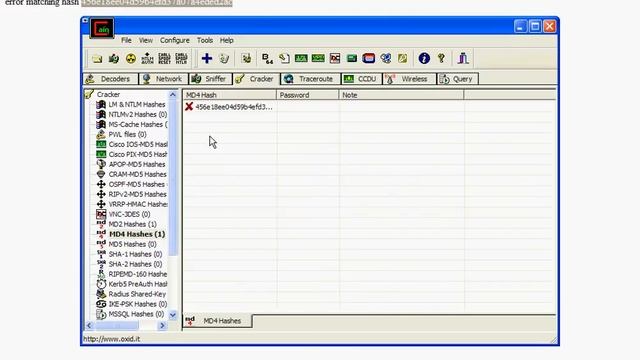Click the yellow note toolbar icon
Image resolution: width=640 pixels, height=360 pixels.
coord(402,59)
